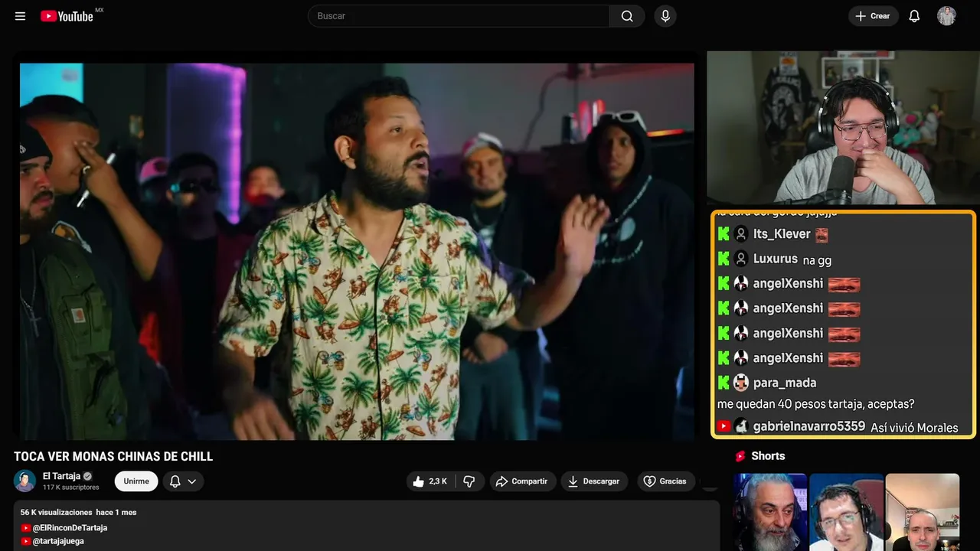Screen dimensions: 980x551
Task: Start voice search with the microphone
Action: point(665,16)
